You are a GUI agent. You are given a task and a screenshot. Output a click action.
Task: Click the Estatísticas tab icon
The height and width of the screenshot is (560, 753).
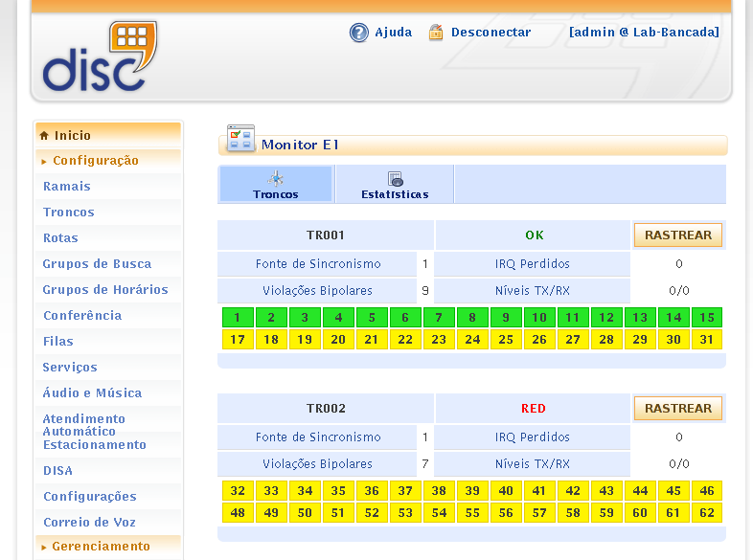[395, 178]
